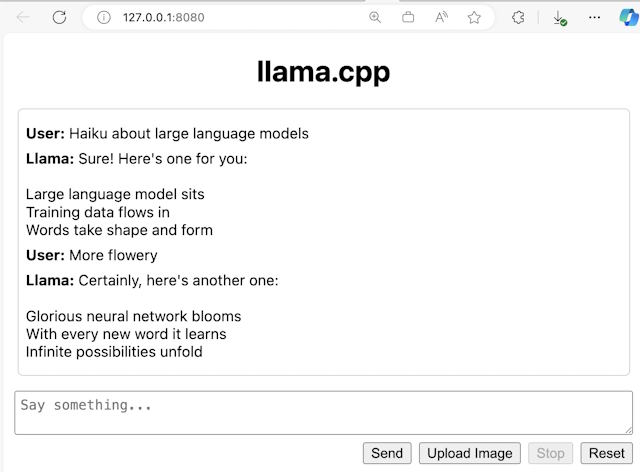Image resolution: width=640 pixels, height=472 pixels.
Task: Show downloads from the toolbar
Action: [560, 17]
